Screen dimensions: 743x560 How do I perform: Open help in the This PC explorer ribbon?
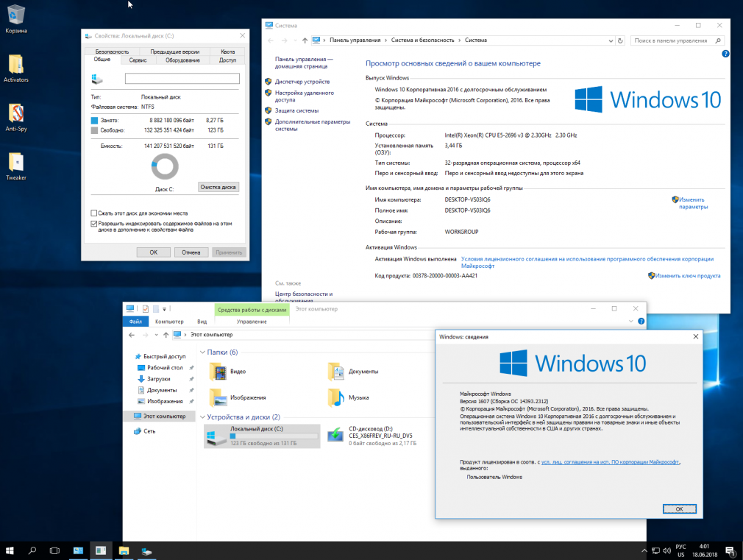point(641,322)
